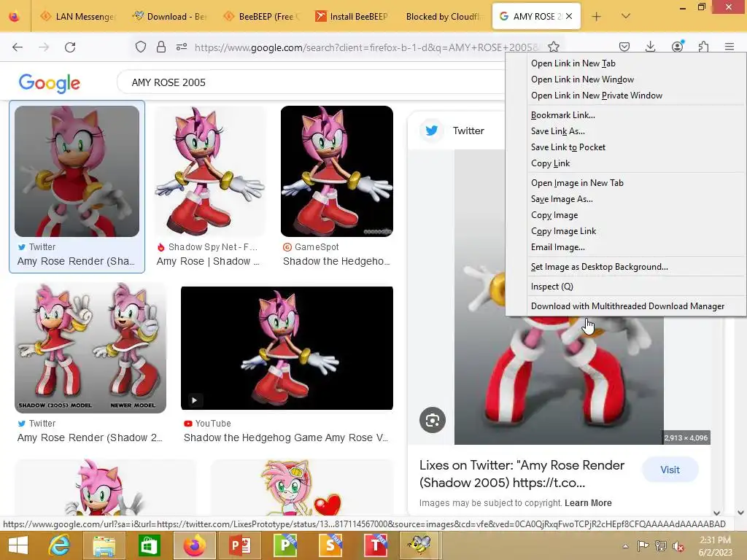The image size is (747, 560).
Task: Bookmark this page with the star icon
Action: (x=553, y=47)
